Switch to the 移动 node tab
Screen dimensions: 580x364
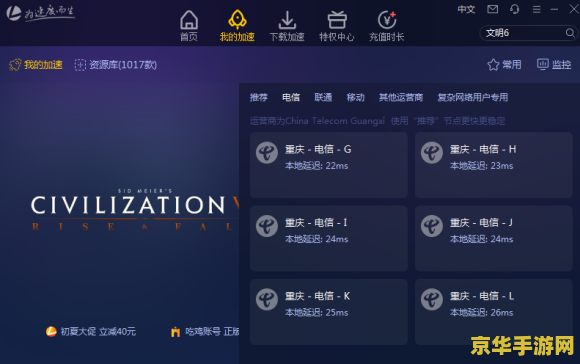click(x=355, y=97)
